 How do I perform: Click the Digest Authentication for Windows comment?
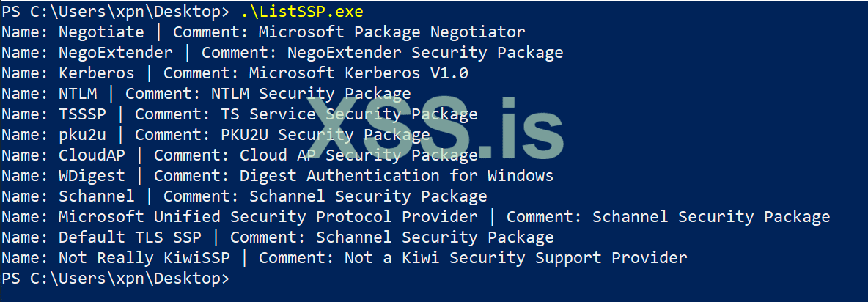click(x=397, y=176)
